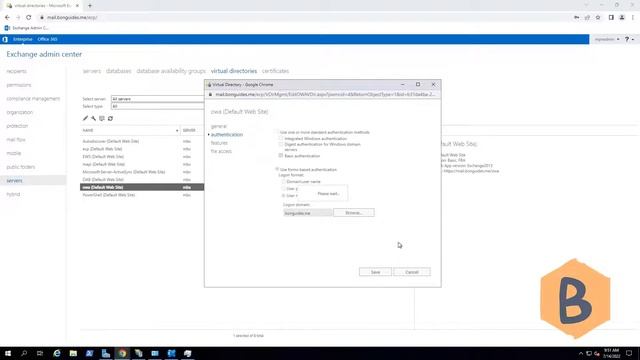Click the refresh icon in the list toolbar
This screenshot has height=360, width=640.
tap(110, 118)
